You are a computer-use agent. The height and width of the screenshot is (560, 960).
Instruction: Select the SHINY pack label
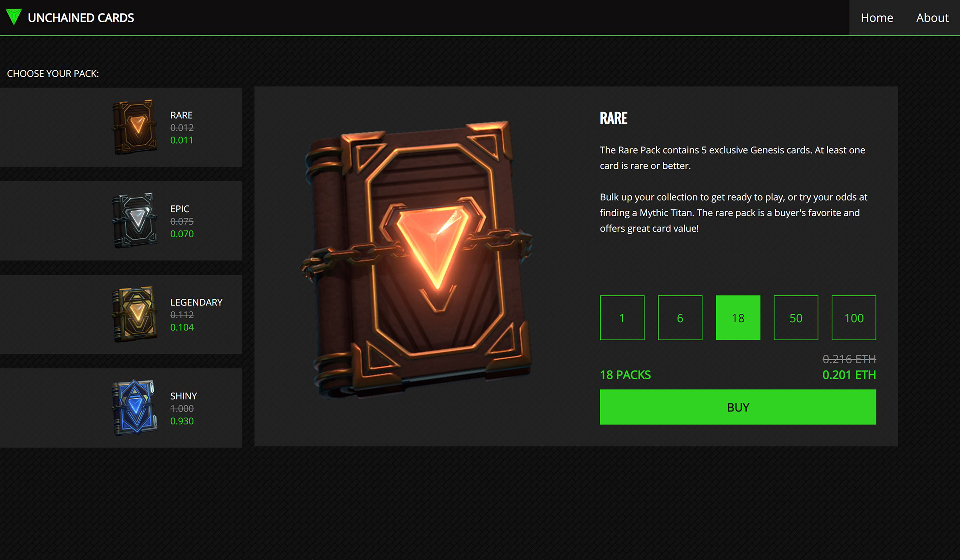click(x=183, y=396)
